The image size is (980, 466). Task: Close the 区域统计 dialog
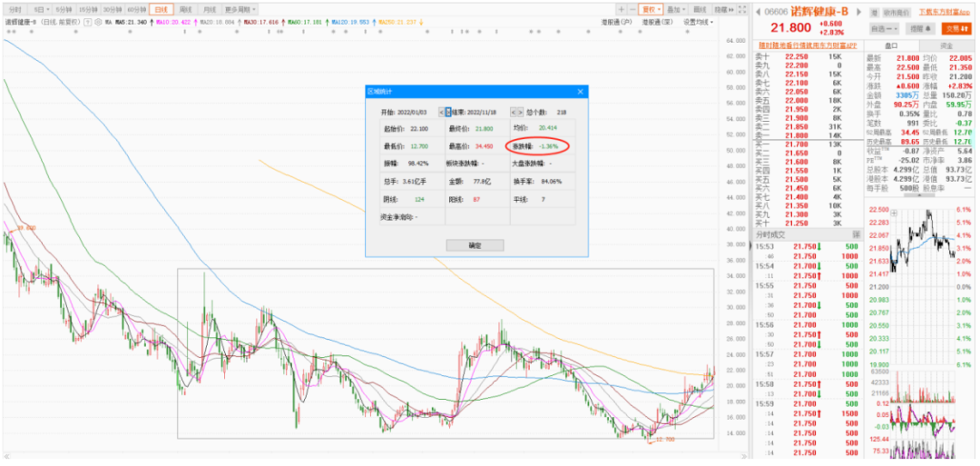tap(580, 92)
